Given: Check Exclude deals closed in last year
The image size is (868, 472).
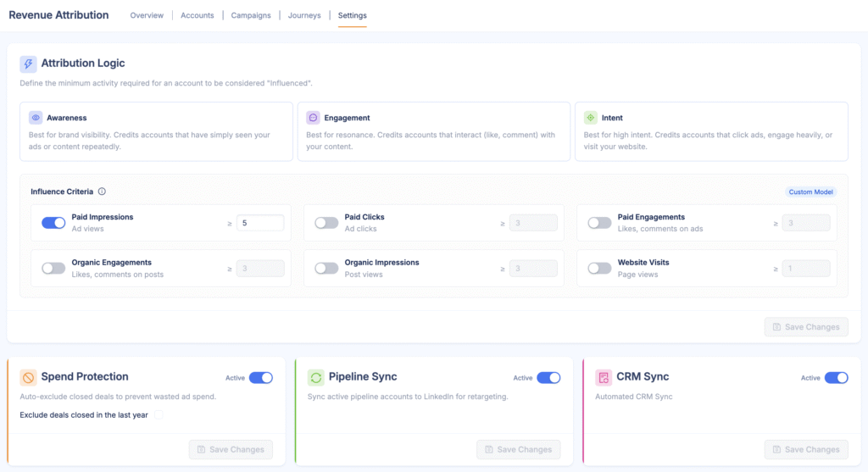Looking at the screenshot, I should 159,415.
